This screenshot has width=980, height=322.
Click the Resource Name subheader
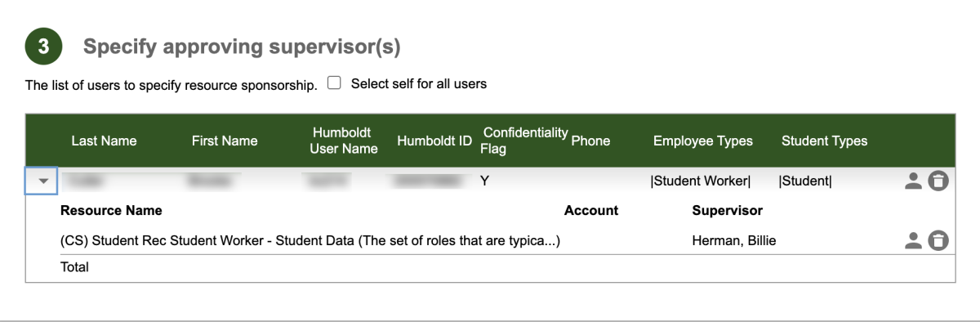(x=111, y=211)
